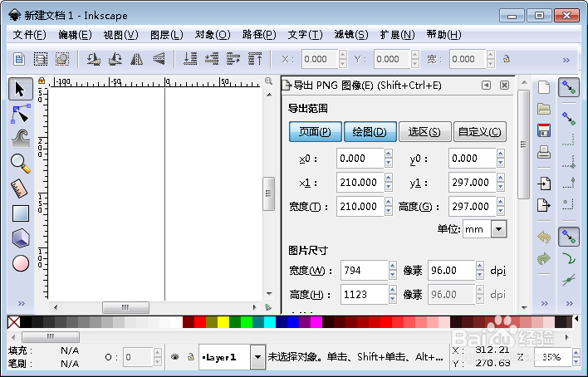Lower selection one step icon
588x377 pixels.
[212, 59]
